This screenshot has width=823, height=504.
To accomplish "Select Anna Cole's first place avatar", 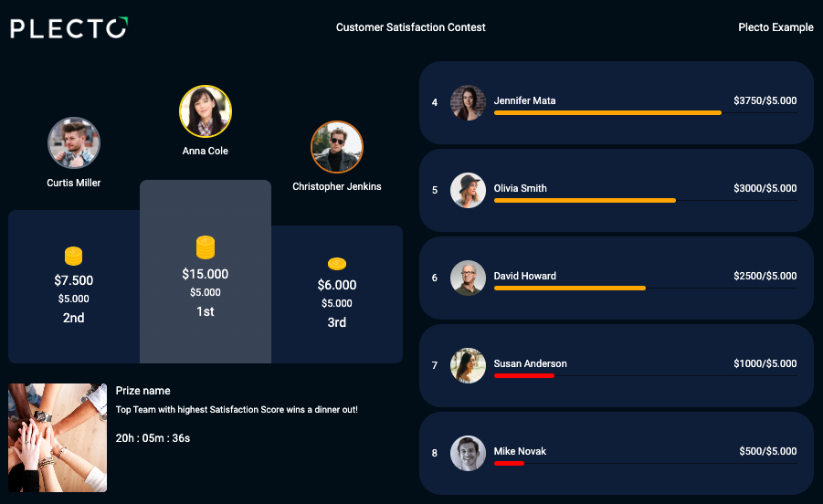I will (206, 111).
